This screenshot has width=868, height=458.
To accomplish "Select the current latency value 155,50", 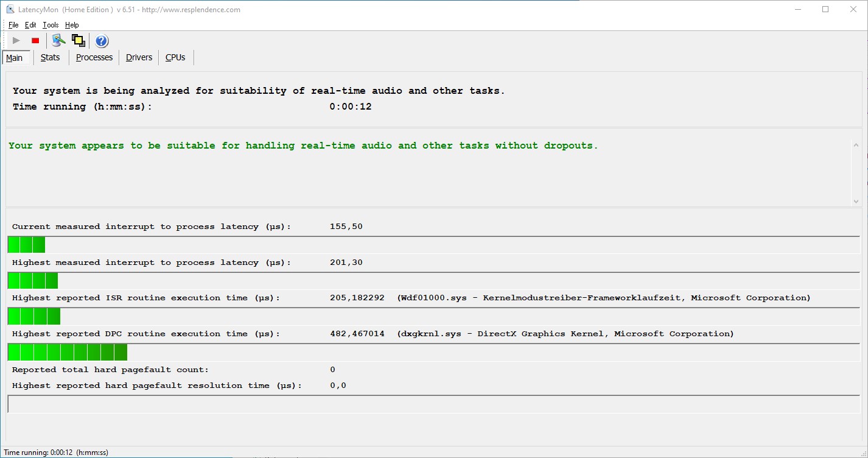I will click(x=346, y=227).
